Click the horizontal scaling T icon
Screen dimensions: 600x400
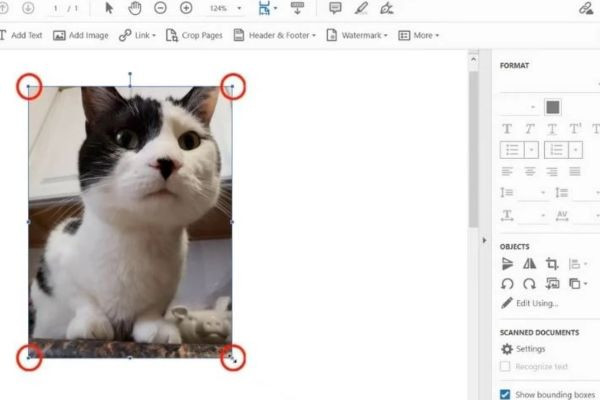coord(507,216)
